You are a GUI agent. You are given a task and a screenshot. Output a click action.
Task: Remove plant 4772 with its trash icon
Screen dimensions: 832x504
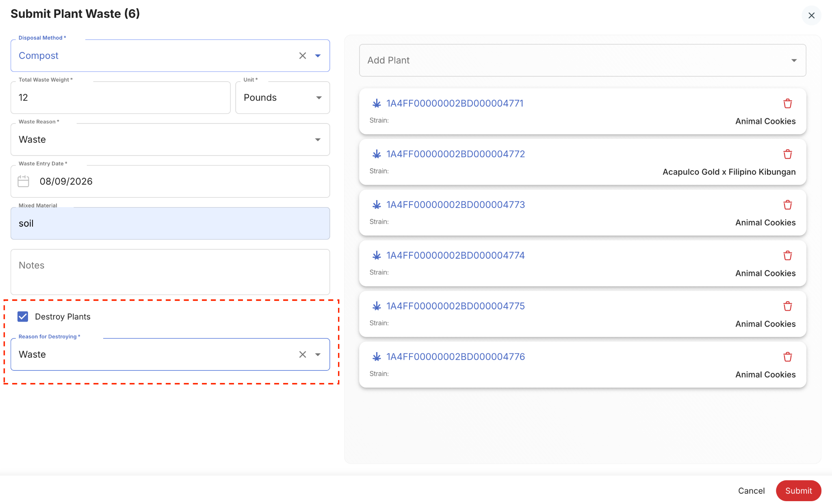point(787,154)
